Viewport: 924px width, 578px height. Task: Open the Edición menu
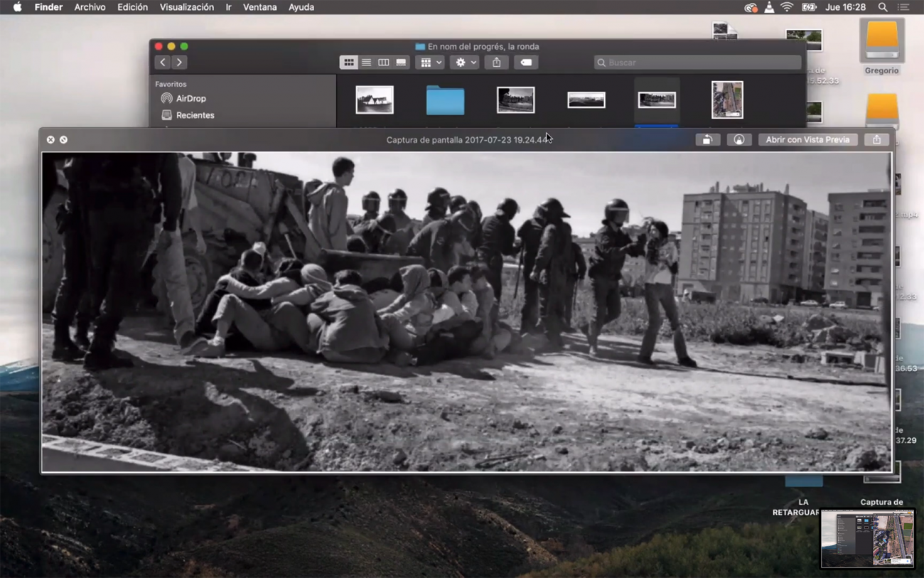tap(132, 7)
